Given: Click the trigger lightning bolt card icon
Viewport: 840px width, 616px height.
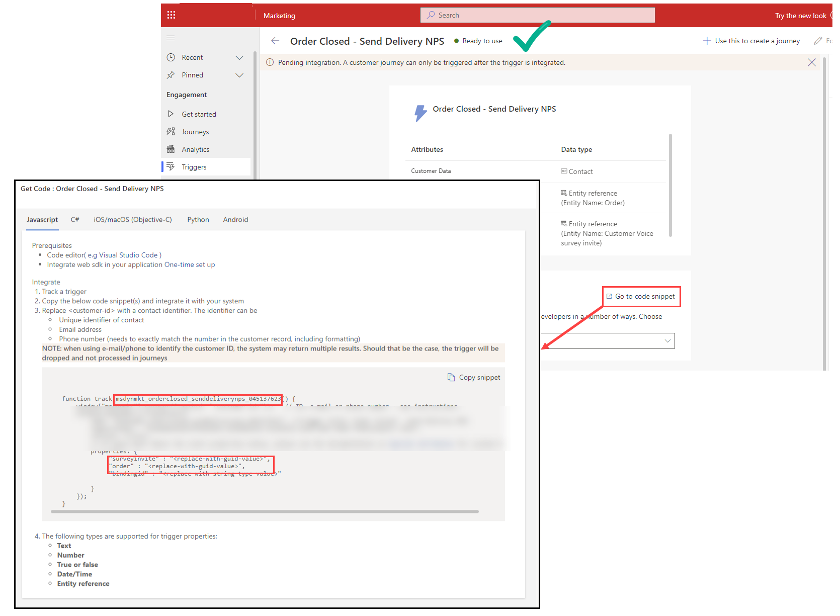Looking at the screenshot, I should (x=420, y=113).
